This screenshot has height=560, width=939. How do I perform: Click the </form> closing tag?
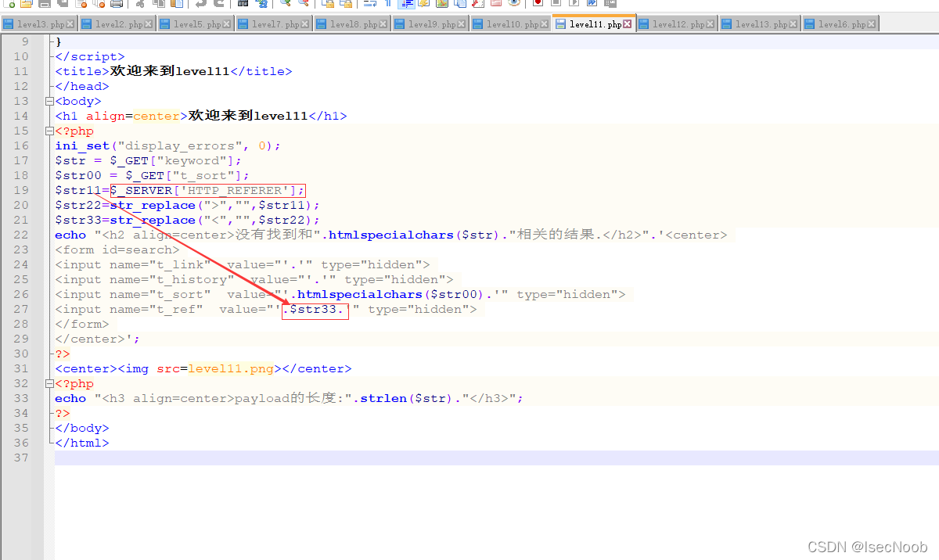coord(82,324)
